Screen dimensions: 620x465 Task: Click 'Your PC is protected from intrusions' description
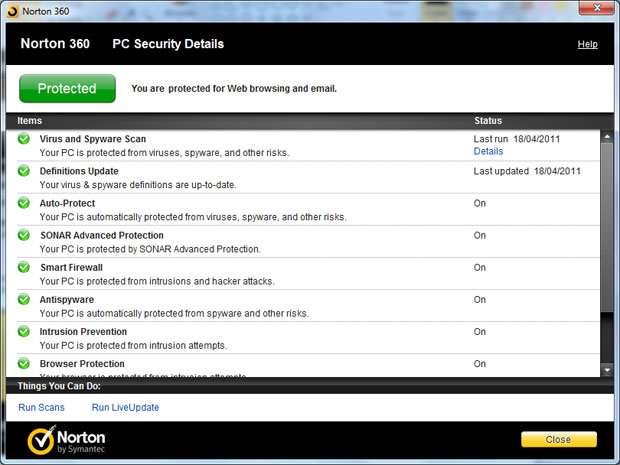[157, 281]
